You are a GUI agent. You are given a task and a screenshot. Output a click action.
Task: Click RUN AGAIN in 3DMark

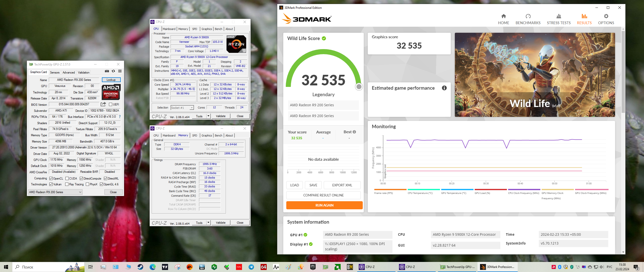pyautogui.click(x=324, y=205)
